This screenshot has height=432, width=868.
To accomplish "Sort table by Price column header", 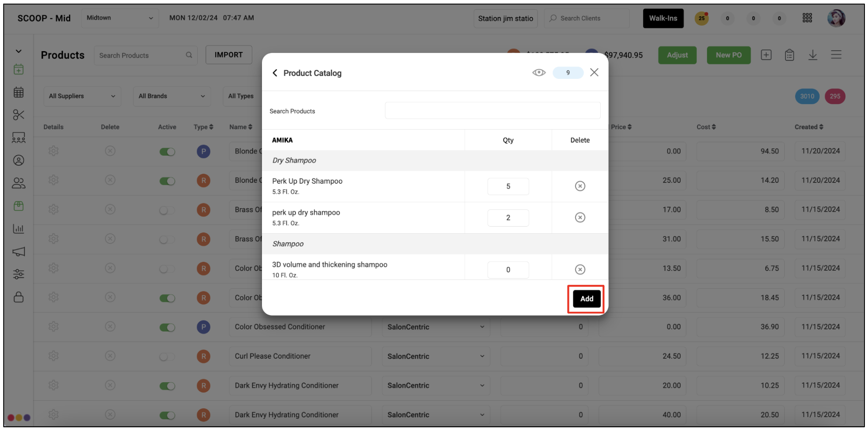I will (621, 127).
